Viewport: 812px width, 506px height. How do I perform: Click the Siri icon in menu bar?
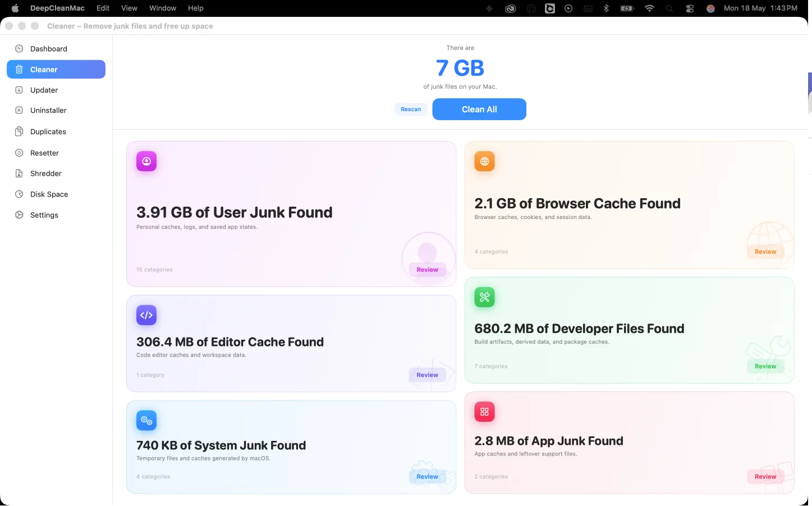pos(710,8)
